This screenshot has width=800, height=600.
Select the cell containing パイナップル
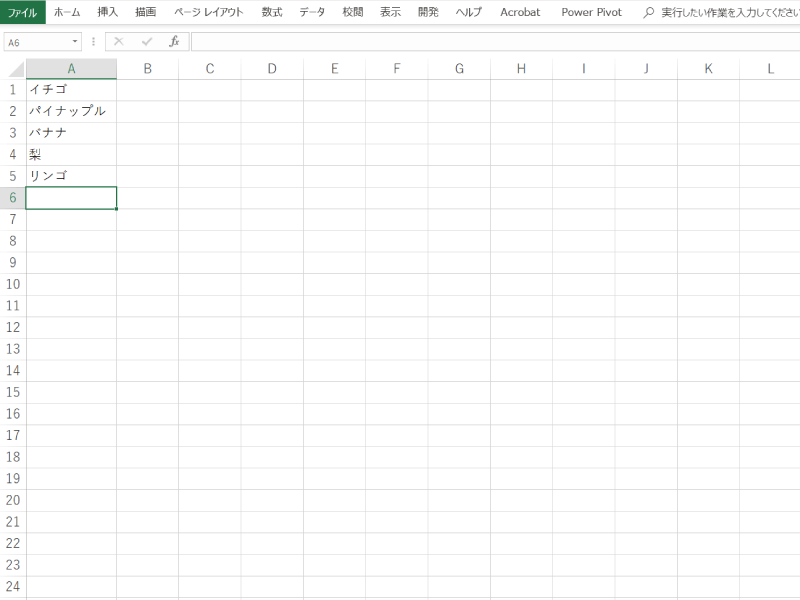click(70, 111)
